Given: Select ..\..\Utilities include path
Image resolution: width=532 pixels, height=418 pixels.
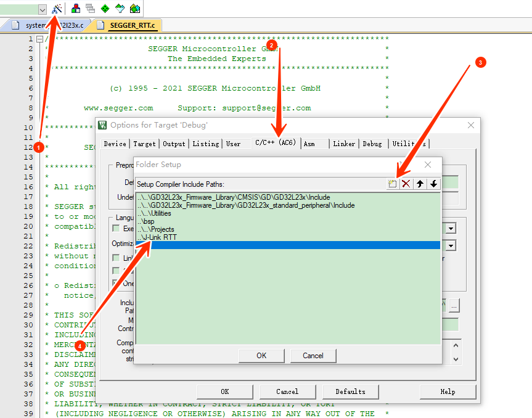Looking at the screenshot, I should point(288,213).
